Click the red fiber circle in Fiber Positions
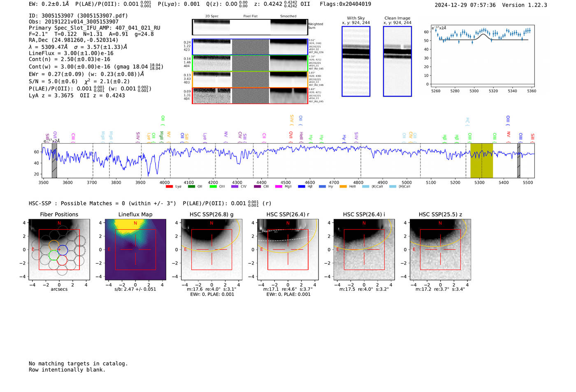Viewport: 576px width, 392px height. pos(62,260)
